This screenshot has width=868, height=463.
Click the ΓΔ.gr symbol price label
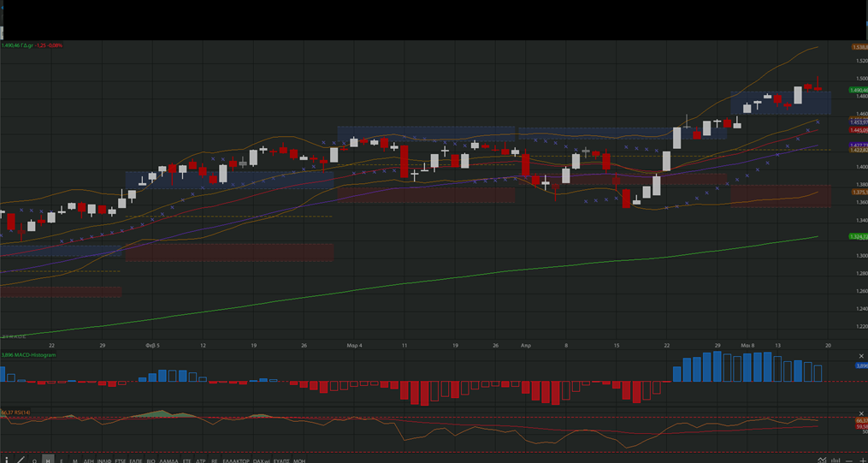pos(32,45)
